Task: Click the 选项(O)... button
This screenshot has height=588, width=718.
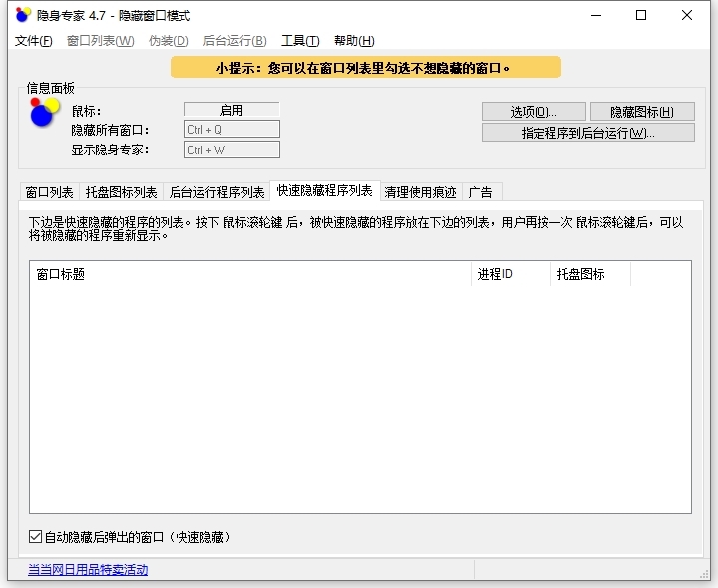Action: [534, 112]
